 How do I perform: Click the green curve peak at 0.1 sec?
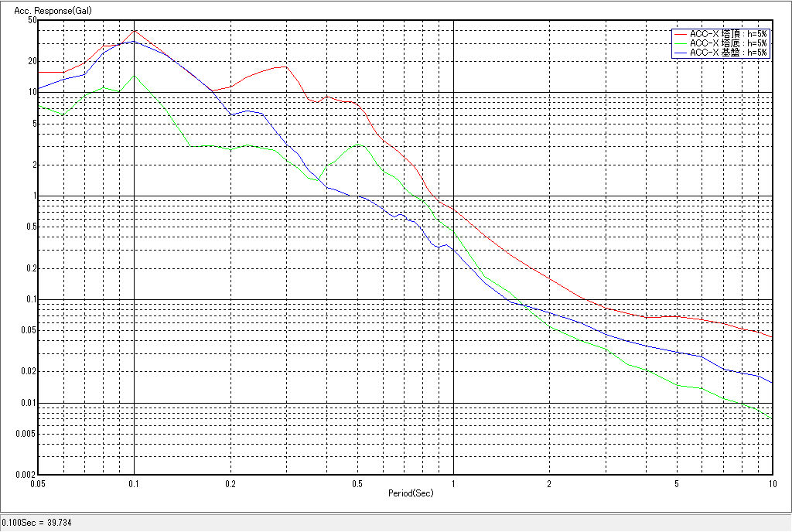click(x=135, y=76)
